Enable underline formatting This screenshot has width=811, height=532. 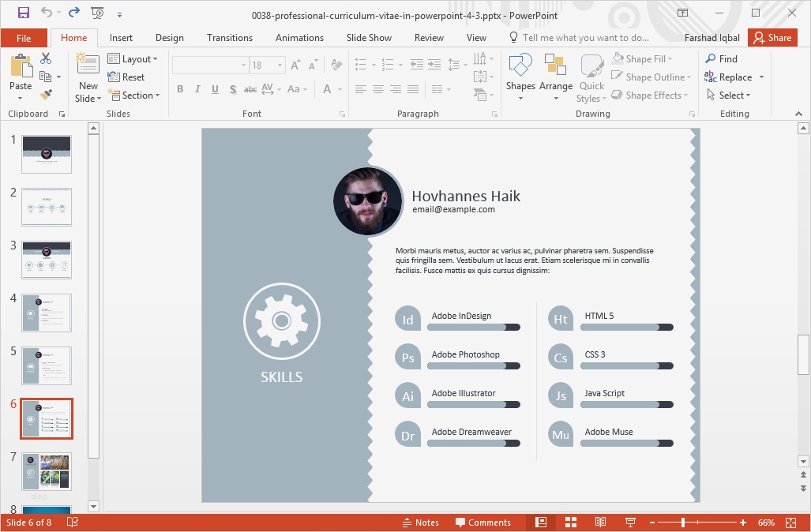(x=214, y=89)
